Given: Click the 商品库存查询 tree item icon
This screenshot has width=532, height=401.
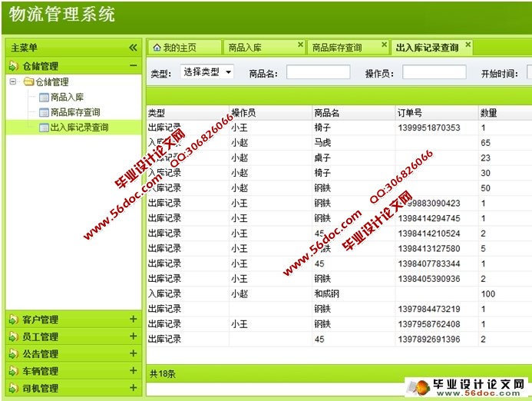Looking at the screenshot, I should click(44, 112).
